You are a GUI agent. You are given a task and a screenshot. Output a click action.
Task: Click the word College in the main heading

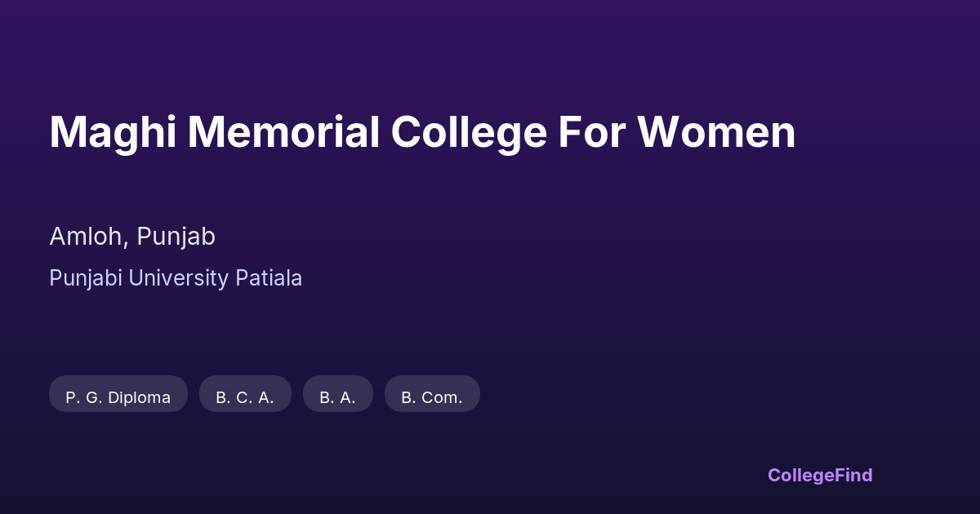468,132
